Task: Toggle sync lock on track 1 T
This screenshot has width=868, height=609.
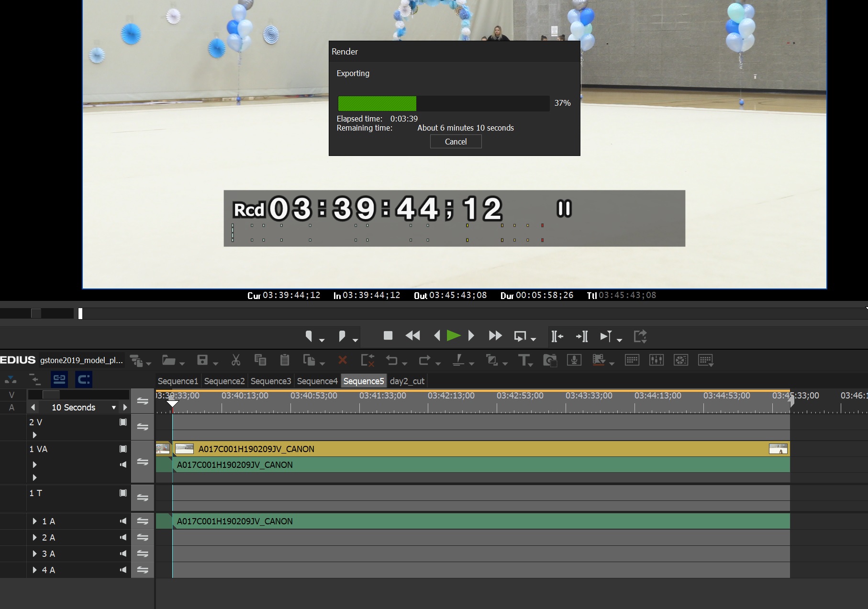Action: (x=143, y=498)
